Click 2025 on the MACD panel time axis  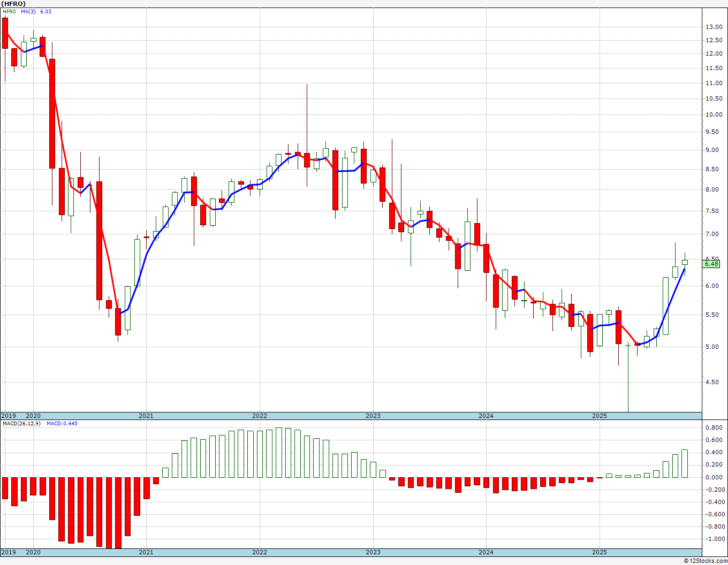click(600, 552)
